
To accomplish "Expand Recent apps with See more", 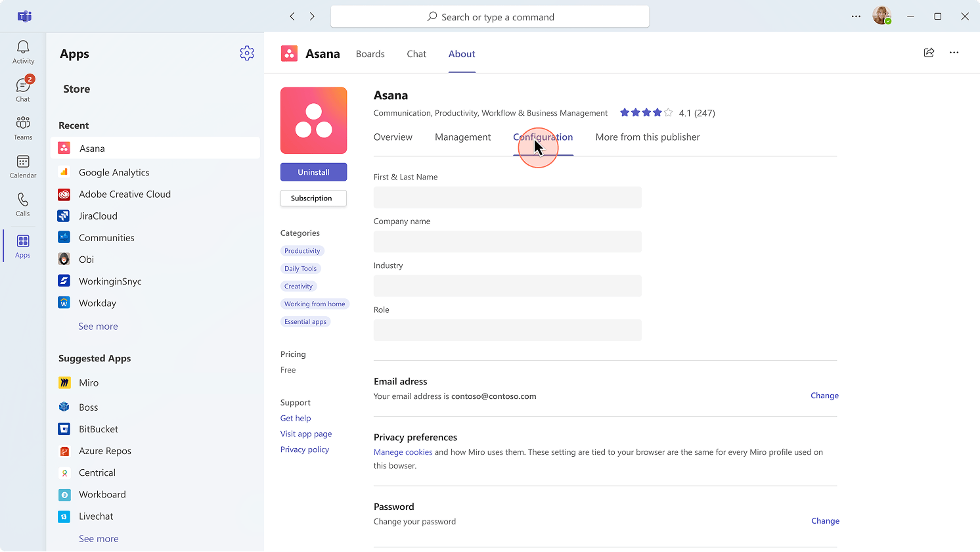I will point(98,327).
